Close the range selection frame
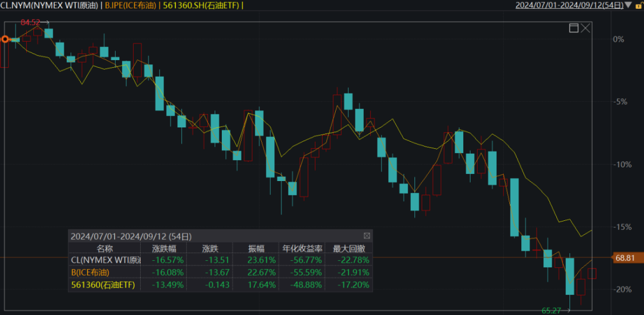This screenshot has width=644, height=315. (586, 28)
